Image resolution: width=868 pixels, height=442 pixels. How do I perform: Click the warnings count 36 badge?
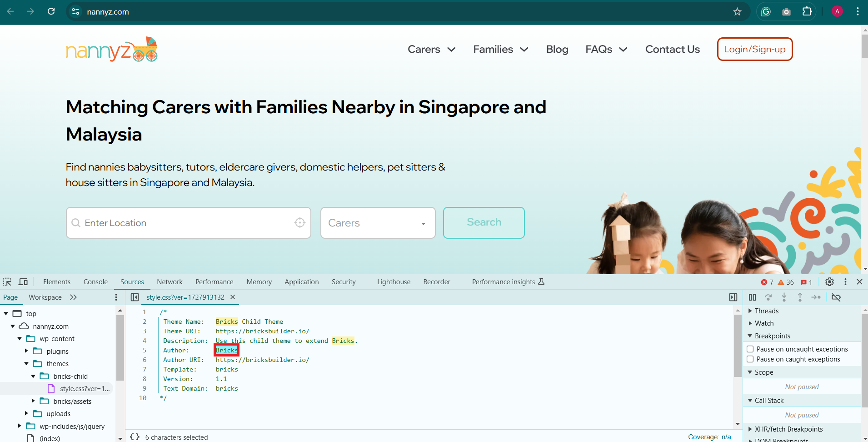pos(786,282)
